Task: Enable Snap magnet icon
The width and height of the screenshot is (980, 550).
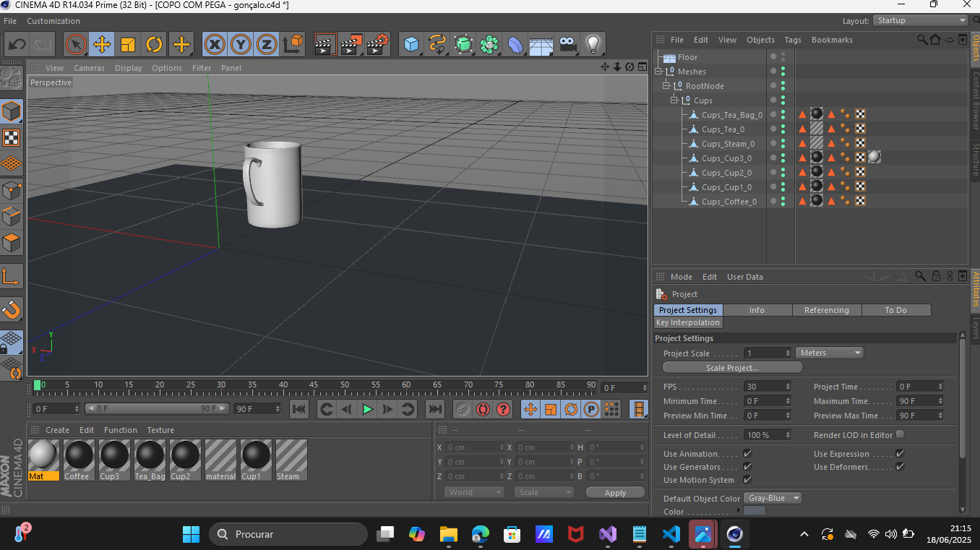Action: [x=12, y=310]
